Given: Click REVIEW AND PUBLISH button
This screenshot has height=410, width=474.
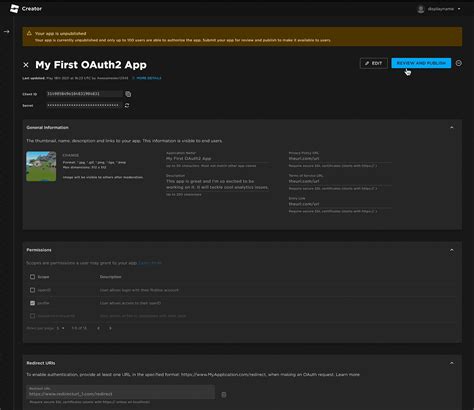Looking at the screenshot, I should pyautogui.click(x=421, y=63).
